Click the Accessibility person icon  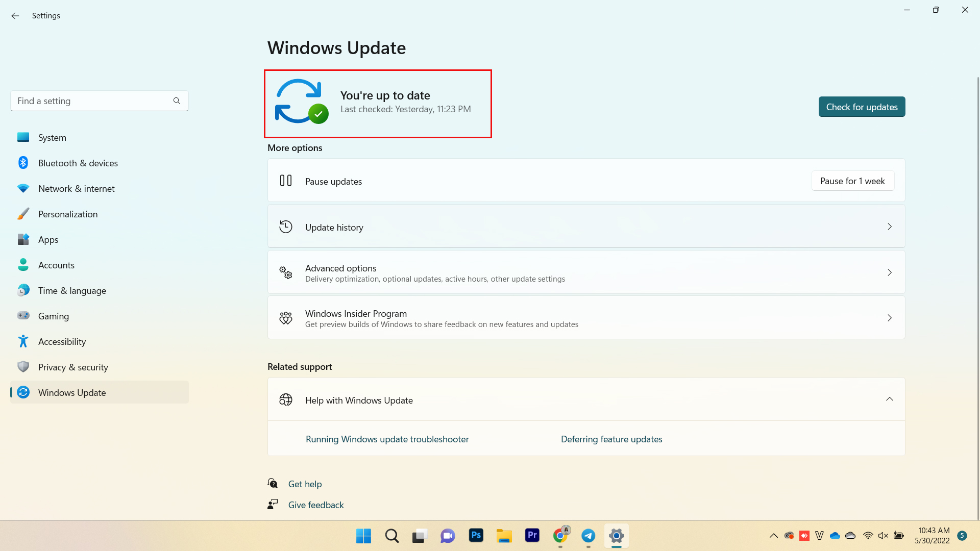click(x=23, y=341)
